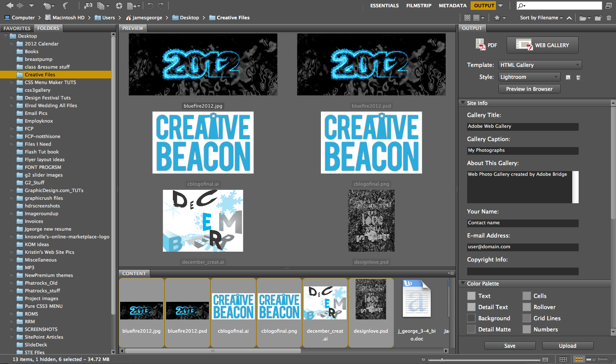
Task: Click the Gallery Title input field
Action: (x=522, y=126)
